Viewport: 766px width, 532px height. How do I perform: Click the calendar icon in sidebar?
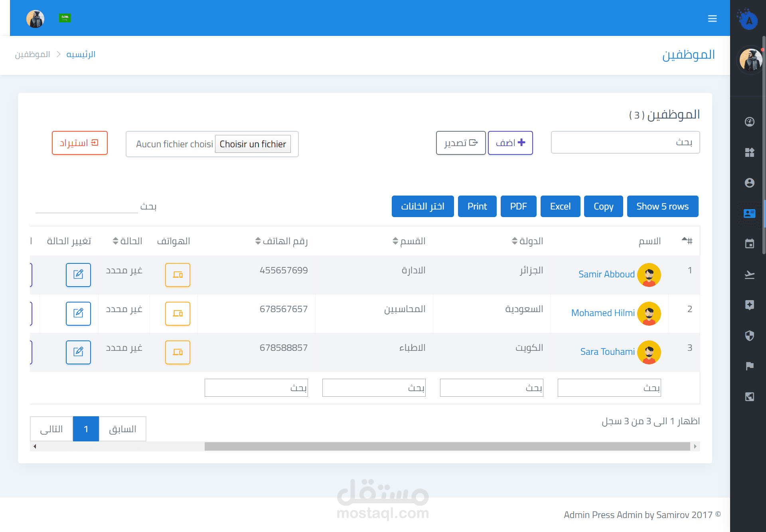pos(749,244)
